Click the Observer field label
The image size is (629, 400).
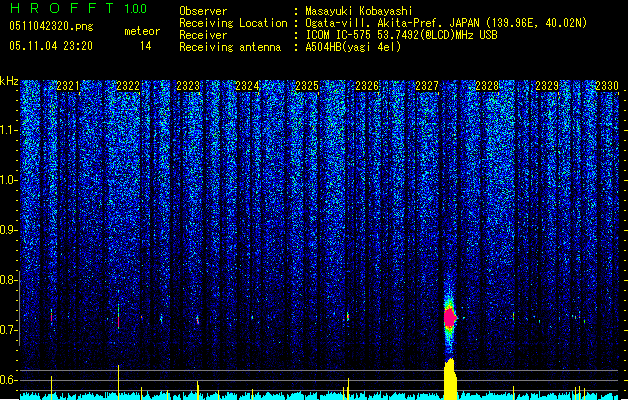coord(203,11)
